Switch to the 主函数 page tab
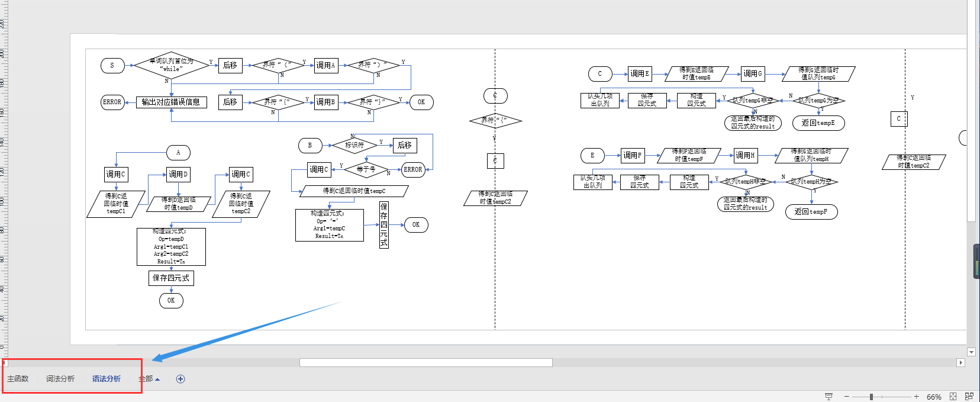The height and width of the screenshot is (402, 980). [x=18, y=379]
